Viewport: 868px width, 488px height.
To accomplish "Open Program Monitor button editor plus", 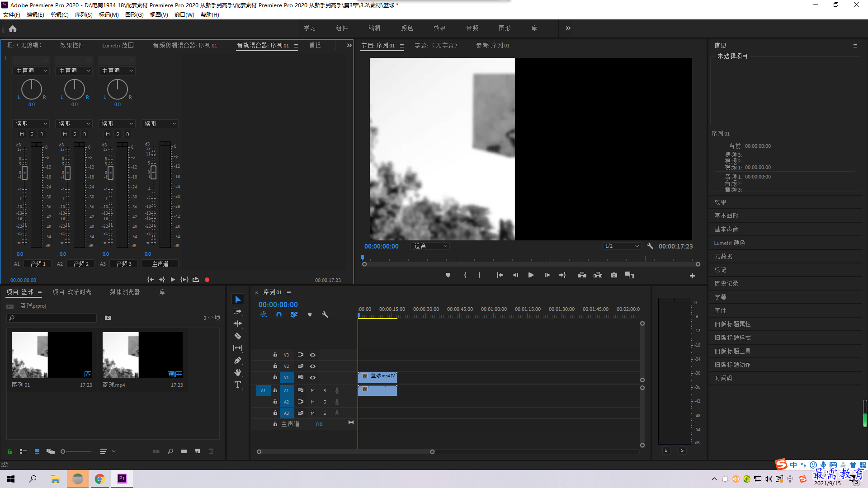I will pyautogui.click(x=692, y=276).
